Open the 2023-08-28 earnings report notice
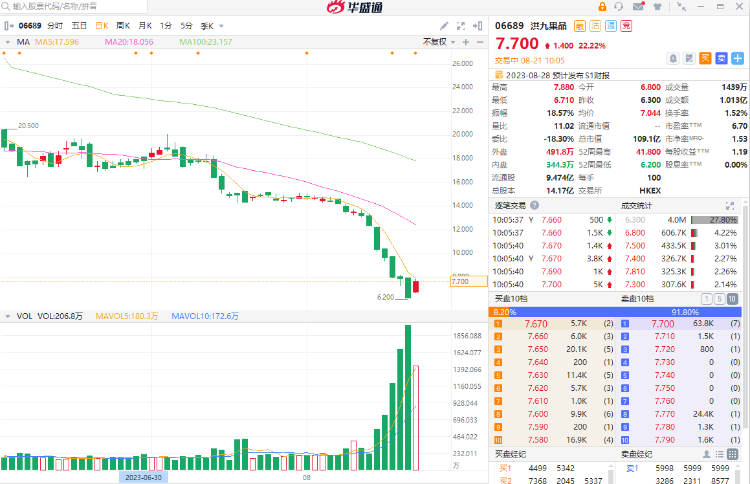The width and height of the screenshot is (750, 484). (x=558, y=75)
